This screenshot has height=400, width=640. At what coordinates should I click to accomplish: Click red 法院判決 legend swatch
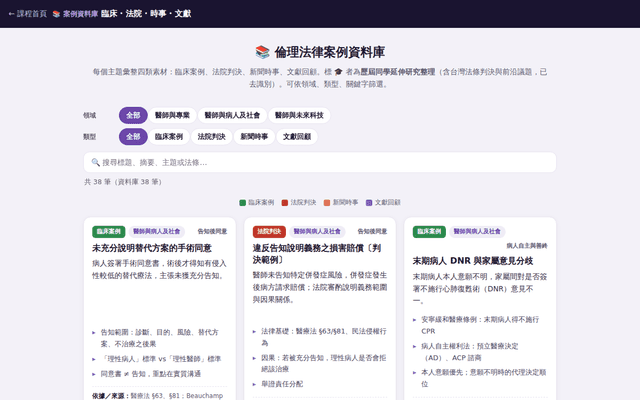pyautogui.click(x=285, y=202)
